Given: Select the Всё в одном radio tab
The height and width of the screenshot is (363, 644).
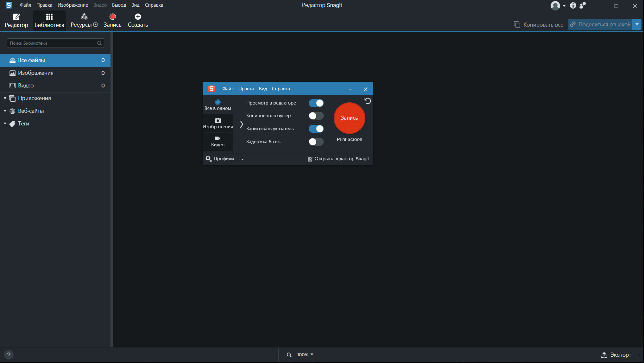Looking at the screenshot, I should pos(218,105).
